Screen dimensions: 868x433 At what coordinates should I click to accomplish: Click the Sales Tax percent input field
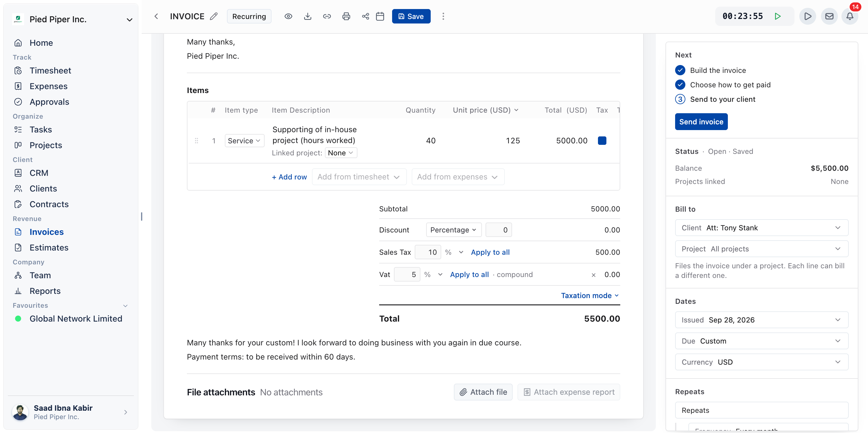(x=428, y=252)
